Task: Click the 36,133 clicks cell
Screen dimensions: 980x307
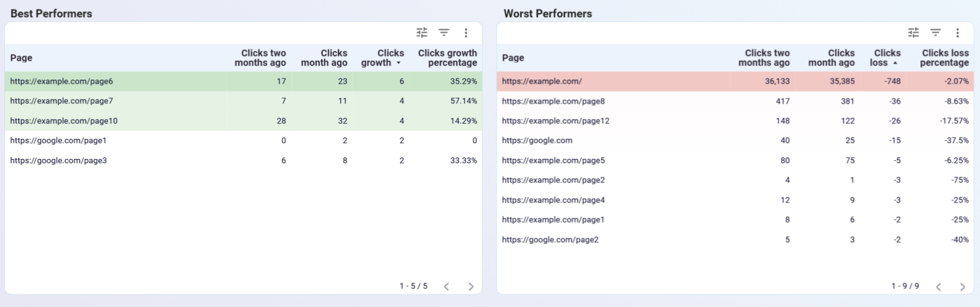Action: (777, 81)
